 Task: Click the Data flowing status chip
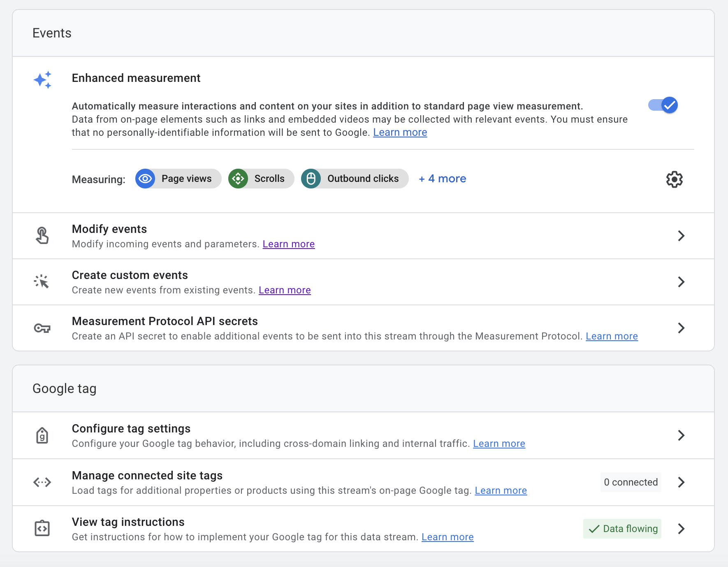click(621, 528)
